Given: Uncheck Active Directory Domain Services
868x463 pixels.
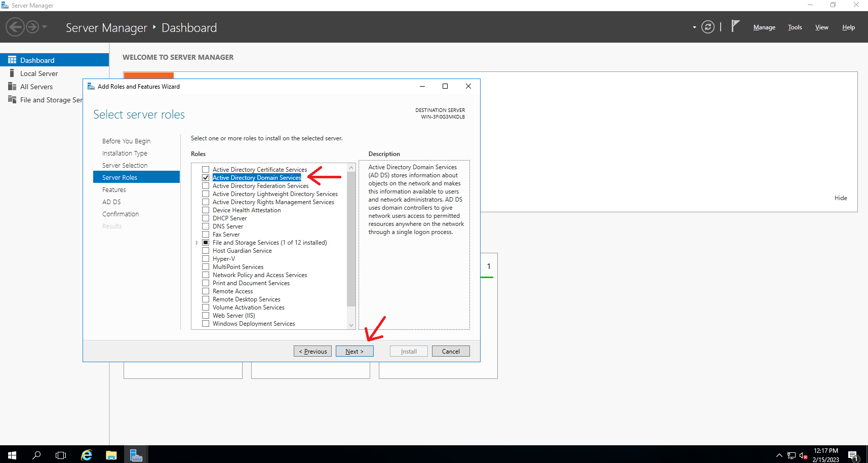Looking at the screenshot, I should [206, 178].
